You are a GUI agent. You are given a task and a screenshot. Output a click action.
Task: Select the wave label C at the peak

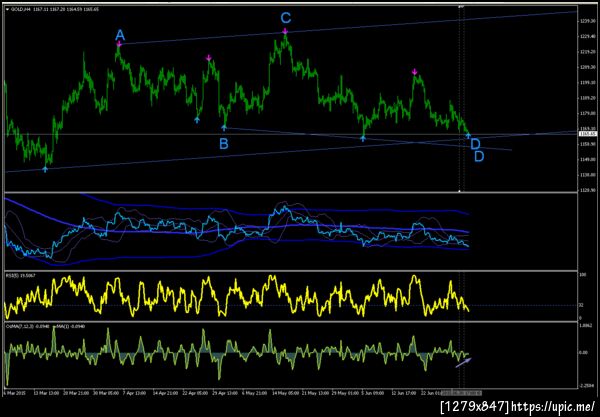click(x=286, y=18)
